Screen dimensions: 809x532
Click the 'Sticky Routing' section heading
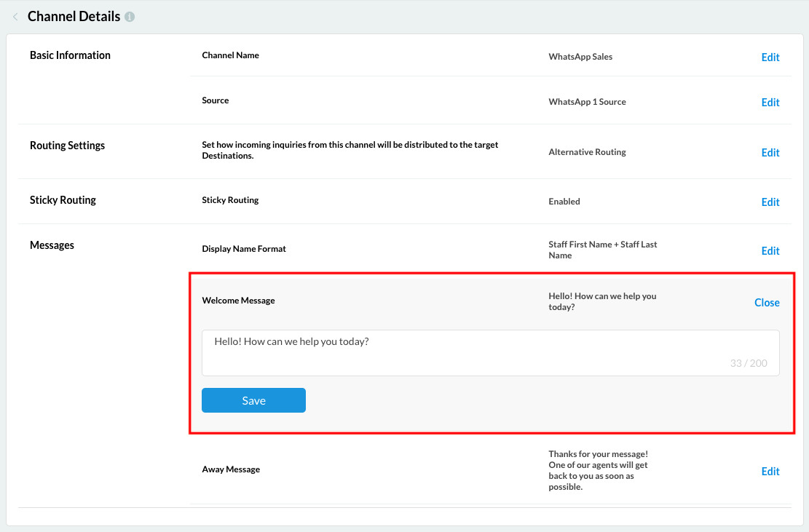(63, 200)
